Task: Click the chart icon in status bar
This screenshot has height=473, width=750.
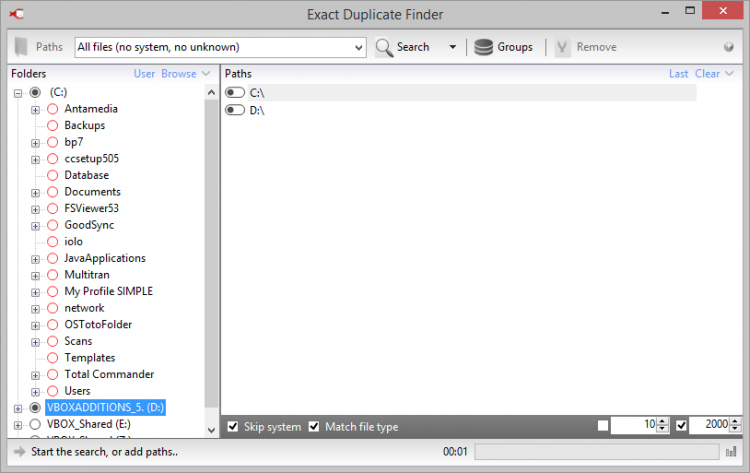Action: tap(731, 451)
